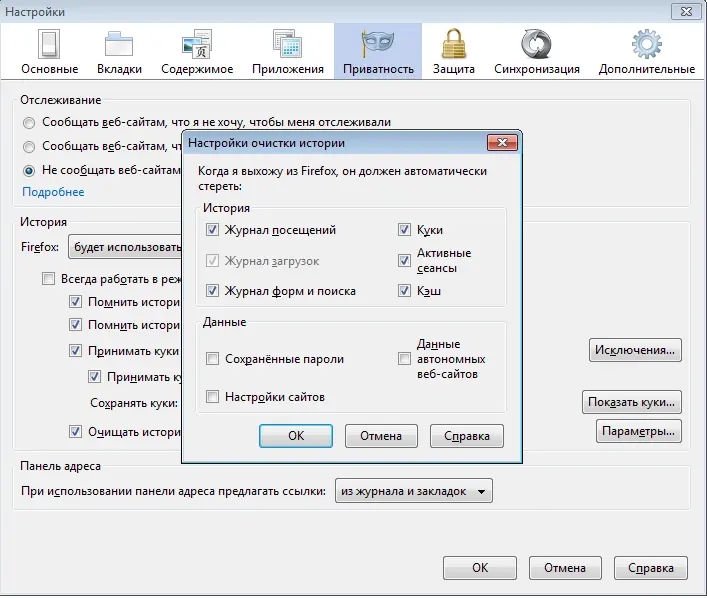Enable the Настройки сайтов checkbox
This screenshot has height=599, width=707.
212,397
